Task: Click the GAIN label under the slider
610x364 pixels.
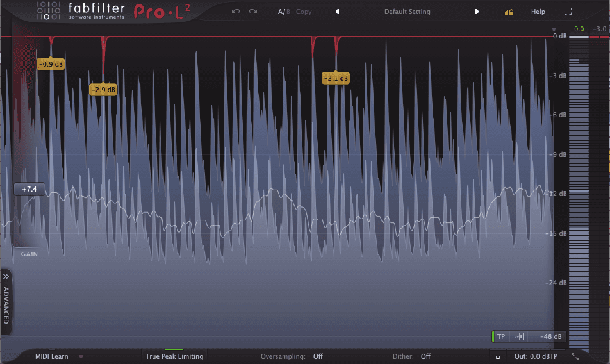Action: (29, 254)
